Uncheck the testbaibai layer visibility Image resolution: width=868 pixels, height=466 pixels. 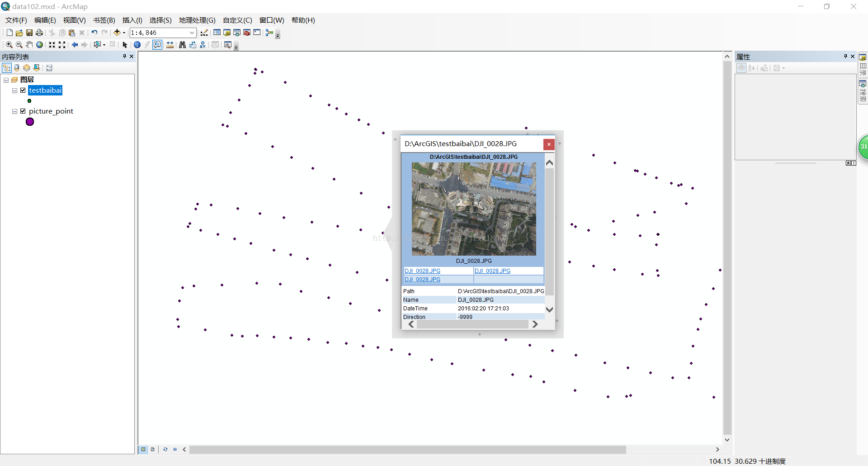(x=23, y=90)
